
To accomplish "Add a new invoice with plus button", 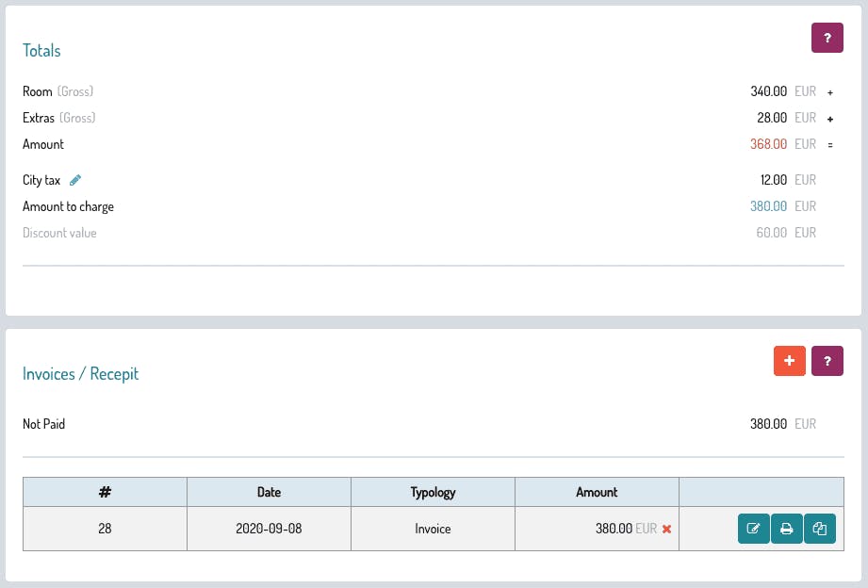I will click(790, 361).
